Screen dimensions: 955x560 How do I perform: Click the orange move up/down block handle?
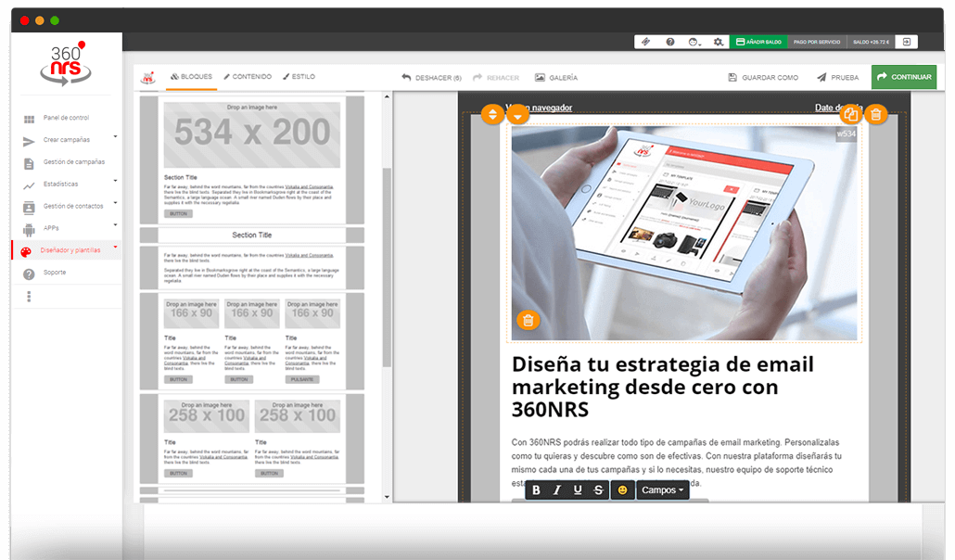click(x=493, y=115)
